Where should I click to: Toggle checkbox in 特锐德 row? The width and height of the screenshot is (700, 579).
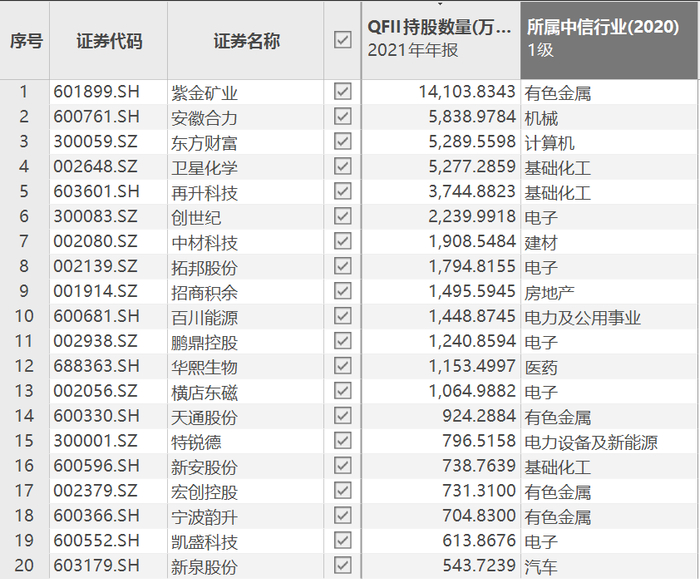tap(342, 441)
